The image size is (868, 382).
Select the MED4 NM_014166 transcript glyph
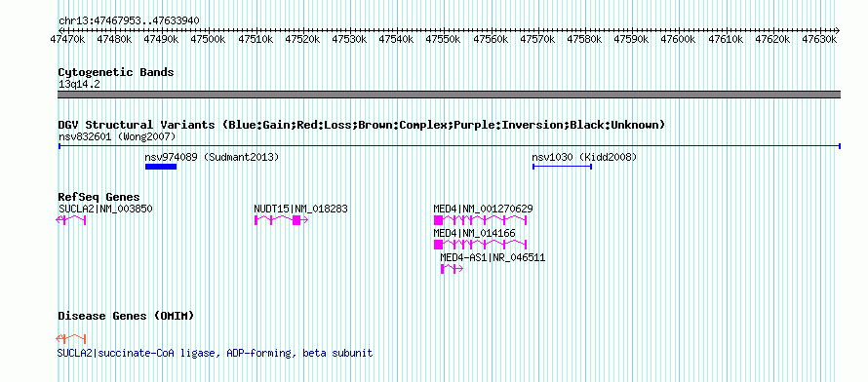480,245
